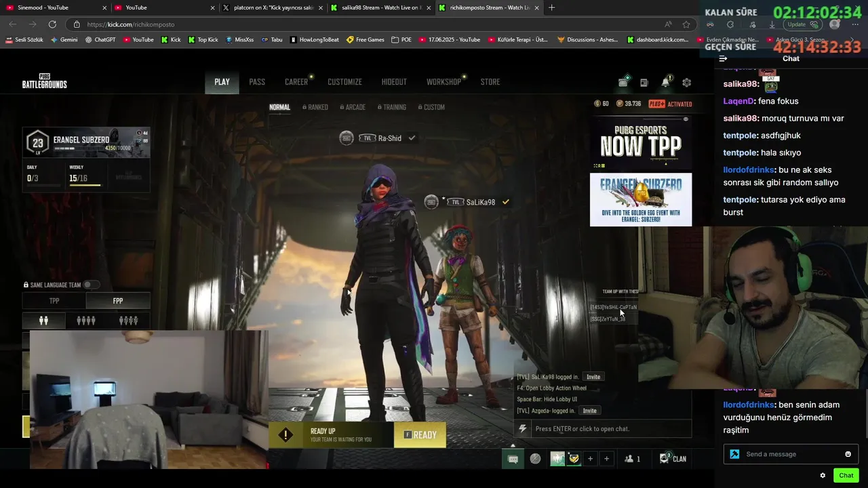Click the level 23 survivor badge
Screen dimensions: 868x488
(37, 142)
